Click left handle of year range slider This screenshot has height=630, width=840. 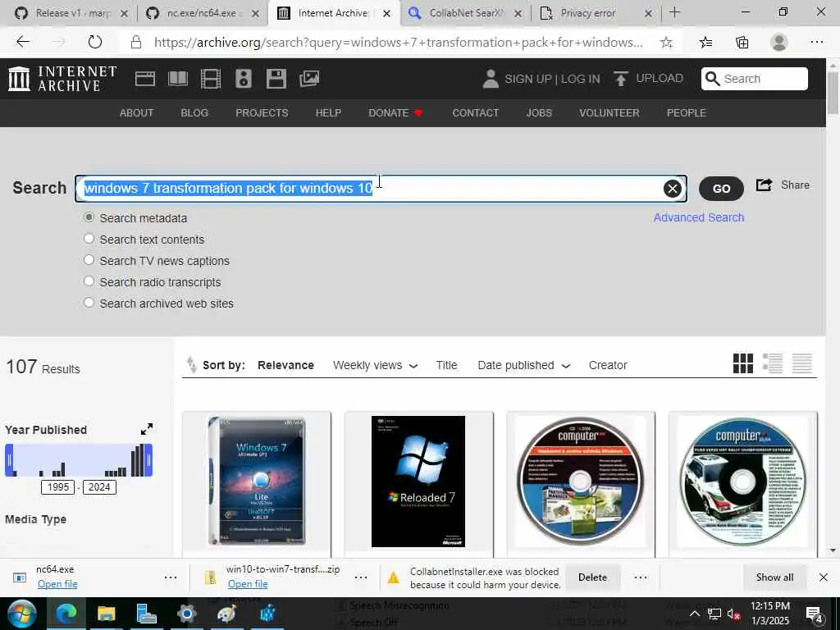[9, 460]
